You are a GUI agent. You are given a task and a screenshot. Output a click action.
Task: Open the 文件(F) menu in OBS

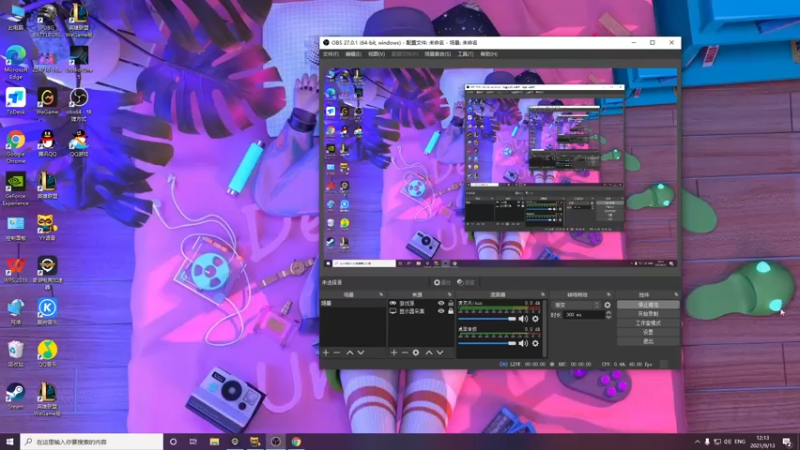click(x=331, y=54)
